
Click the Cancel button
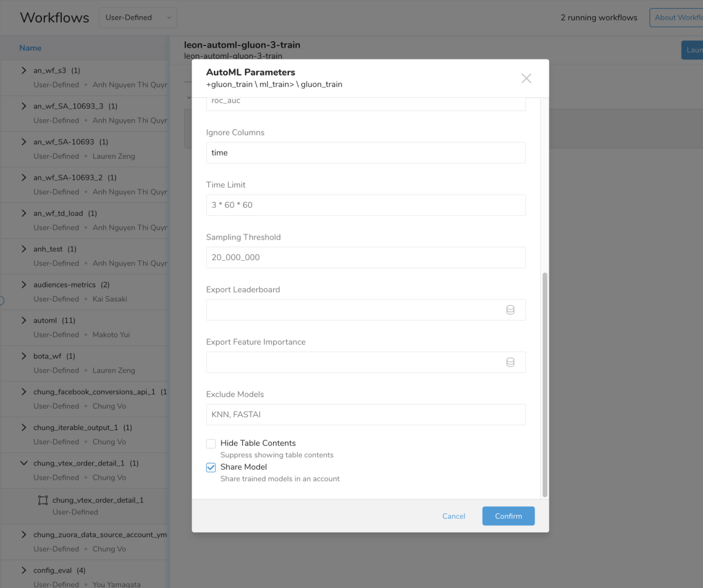tap(453, 516)
